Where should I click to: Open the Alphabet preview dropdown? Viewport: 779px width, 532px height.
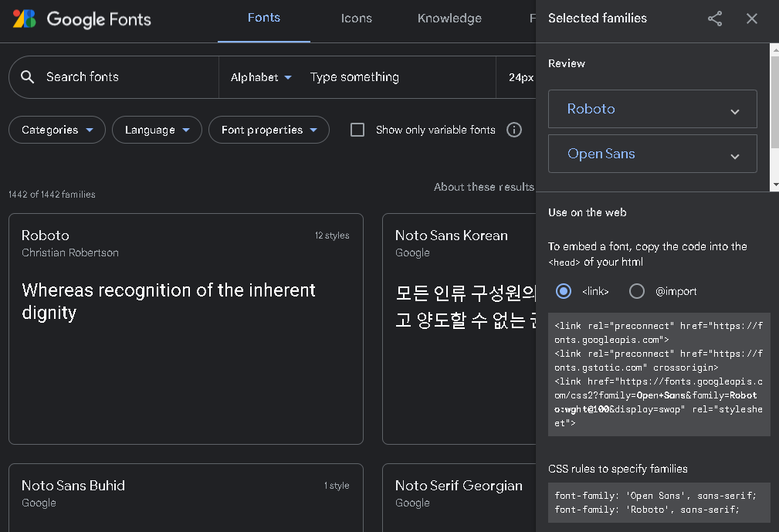(x=261, y=77)
